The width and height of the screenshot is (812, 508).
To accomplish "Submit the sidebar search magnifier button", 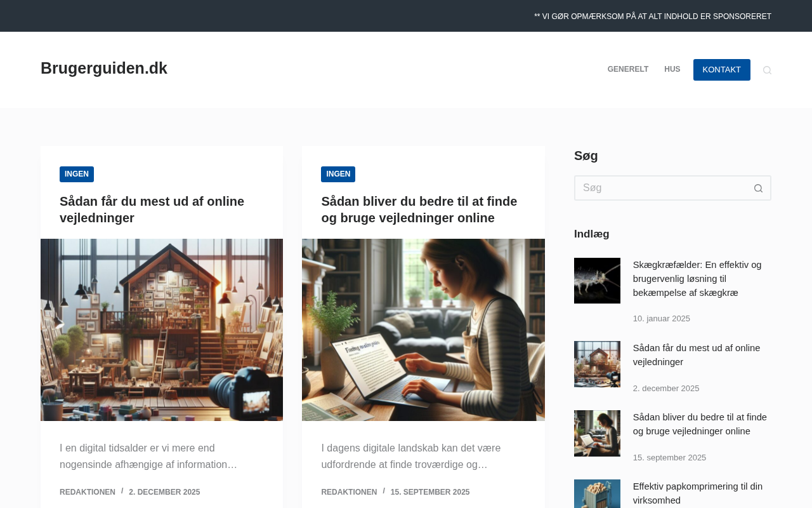I will (x=758, y=188).
